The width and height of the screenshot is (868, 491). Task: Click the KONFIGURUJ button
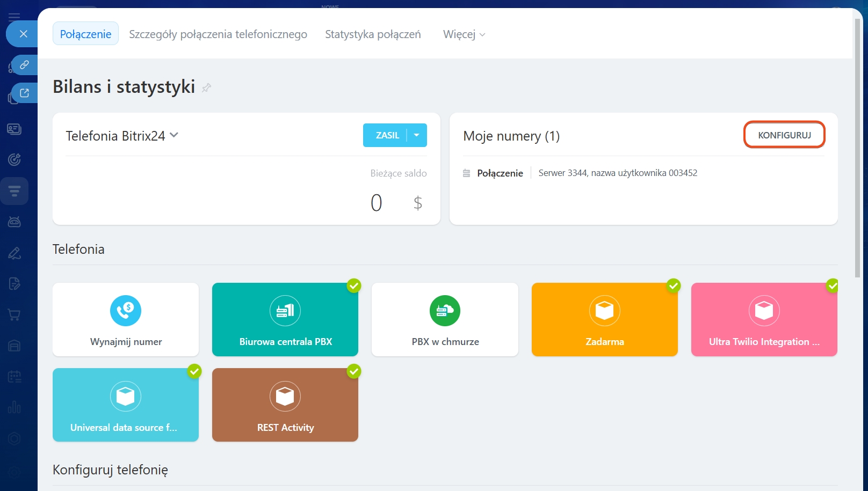point(784,135)
